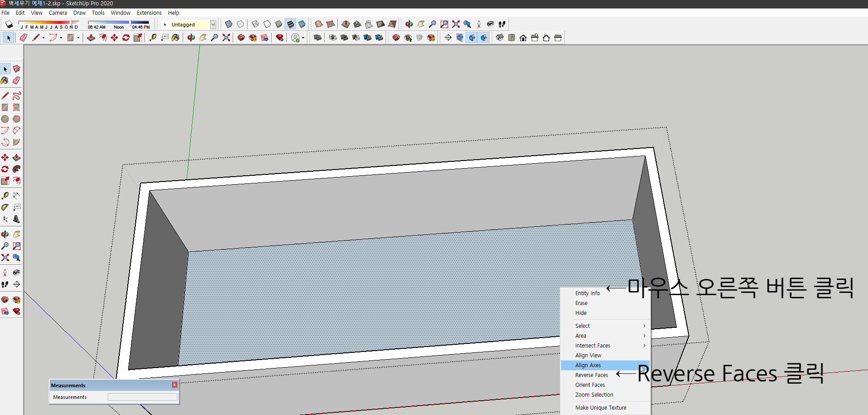This screenshot has height=415, width=868.
Task: Switch to Iso view house icon
Action: click(500, 38)
